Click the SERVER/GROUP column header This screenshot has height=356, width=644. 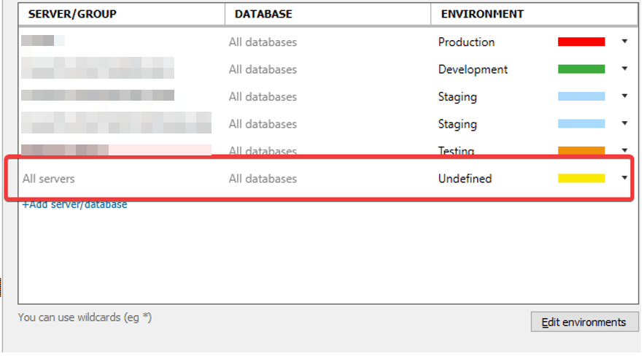coord(122,14)
